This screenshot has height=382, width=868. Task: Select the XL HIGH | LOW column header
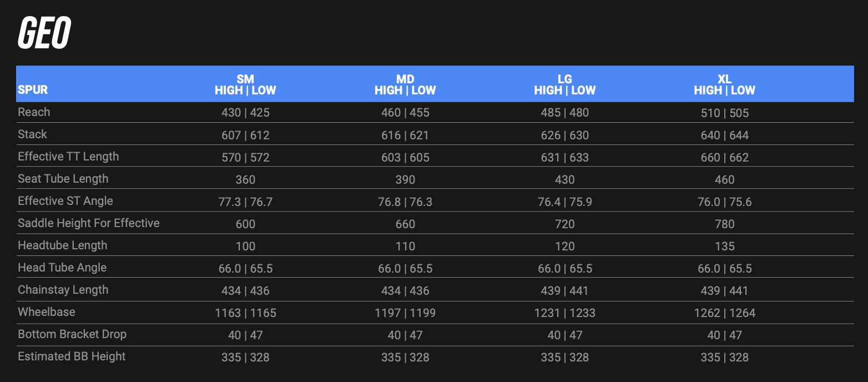click(x=724, y=84)
